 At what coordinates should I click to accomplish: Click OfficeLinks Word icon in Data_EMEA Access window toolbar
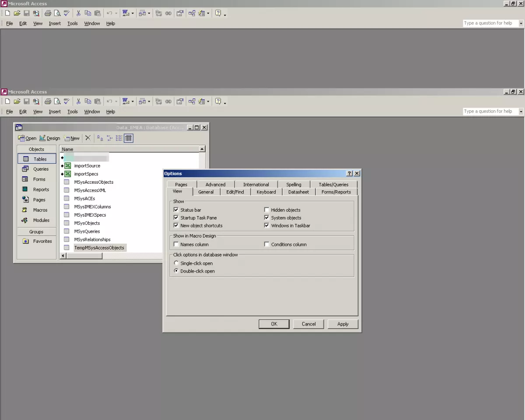point(126,101)
